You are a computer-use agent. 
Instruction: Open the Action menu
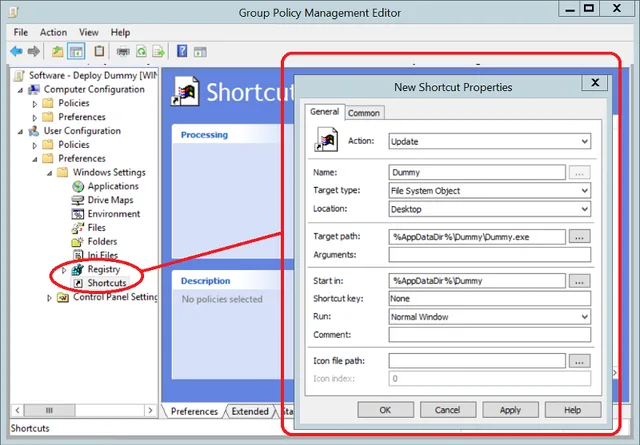click(x=53, y=32)
